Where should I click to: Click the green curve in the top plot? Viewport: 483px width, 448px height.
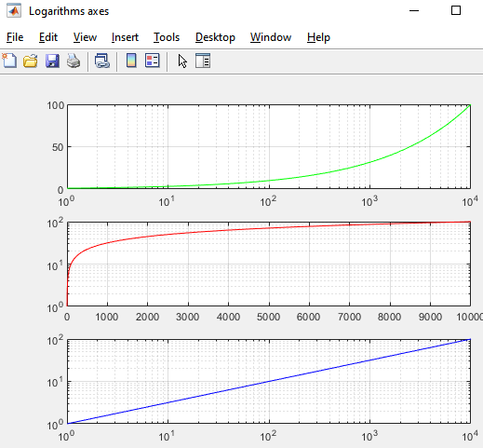click(369, 162)
